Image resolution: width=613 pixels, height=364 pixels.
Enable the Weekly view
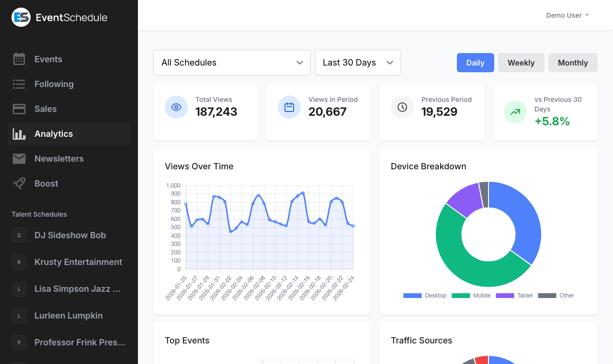[521, 63]
